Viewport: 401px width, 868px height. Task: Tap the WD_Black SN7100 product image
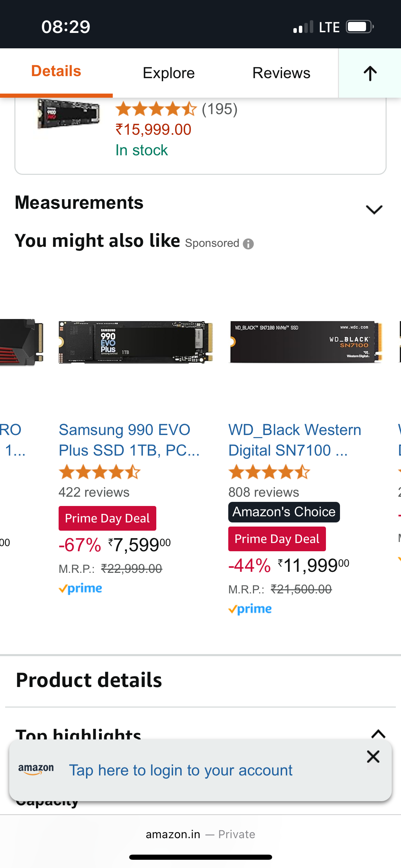point(306,342)
